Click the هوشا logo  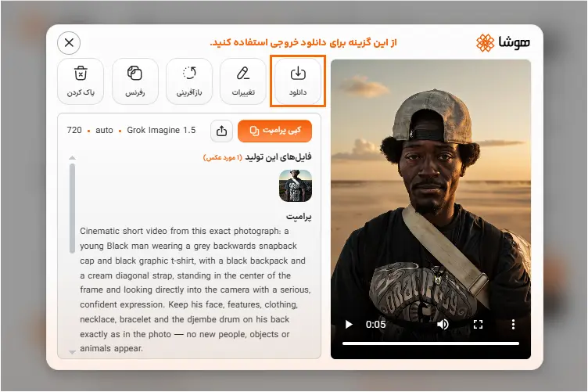point(503,43)
